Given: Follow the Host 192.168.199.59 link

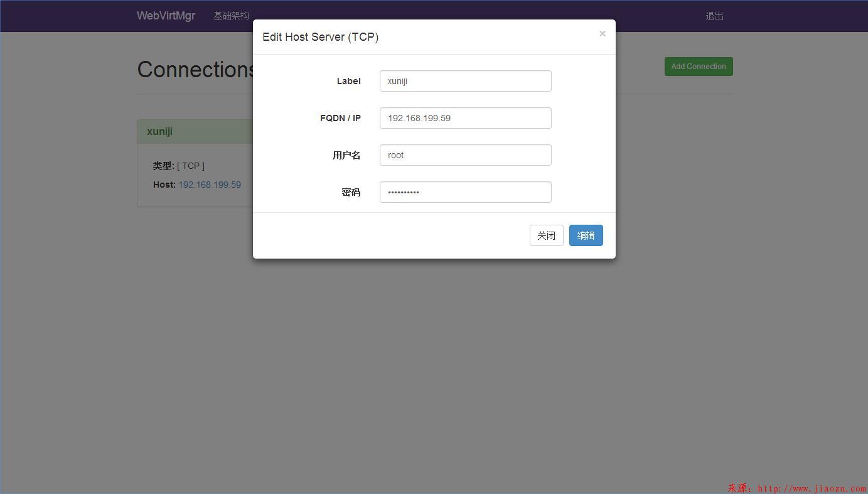Looking at the screenshot, I should [210, 185].
